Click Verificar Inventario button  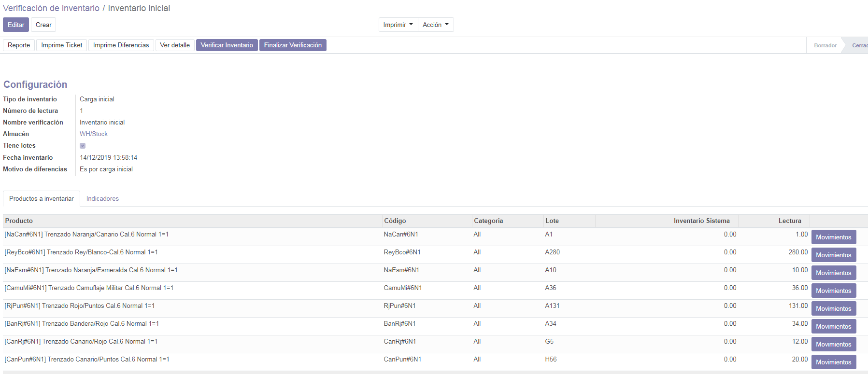pos(227,45)
